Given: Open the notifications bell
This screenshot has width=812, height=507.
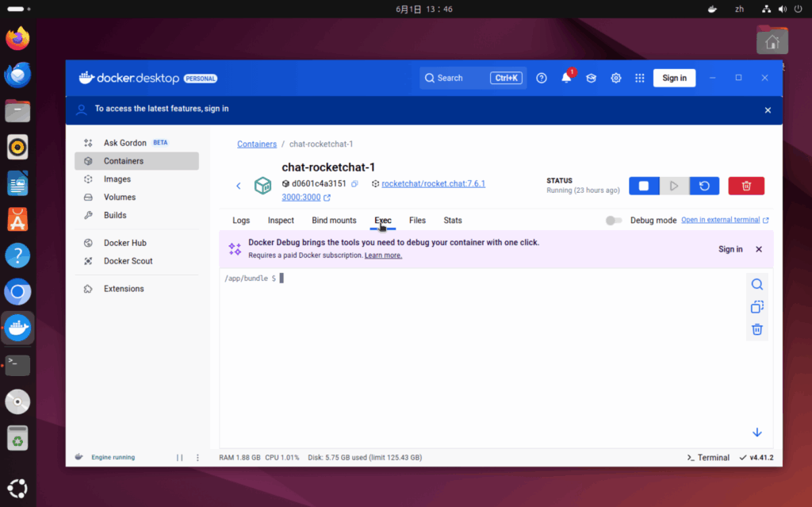Looking at the screenshot, I should [566, 78].
